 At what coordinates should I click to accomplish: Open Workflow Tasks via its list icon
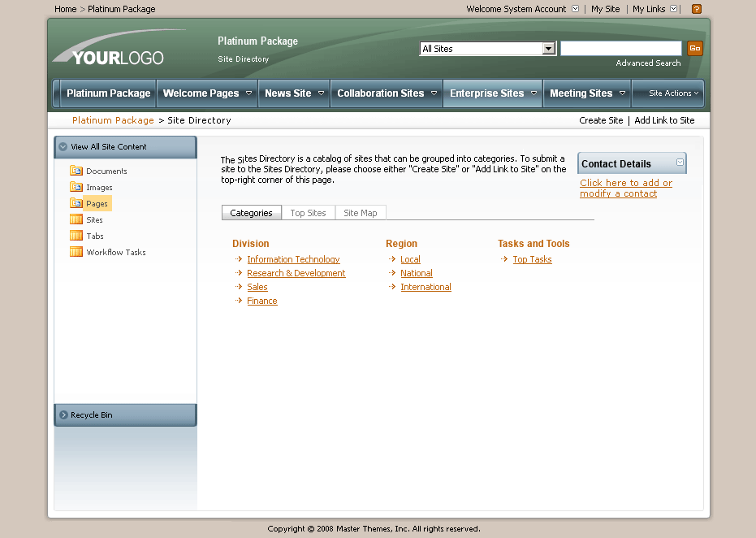pos(76,252)
